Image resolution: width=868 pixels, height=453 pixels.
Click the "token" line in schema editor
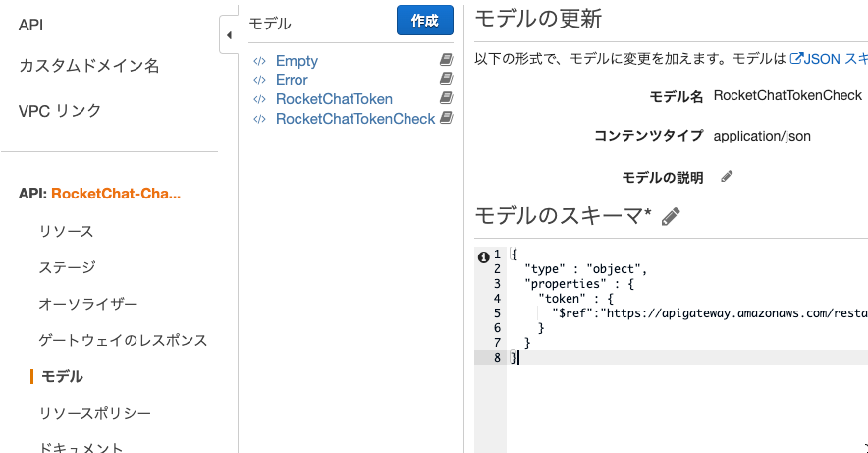(575, 299)
